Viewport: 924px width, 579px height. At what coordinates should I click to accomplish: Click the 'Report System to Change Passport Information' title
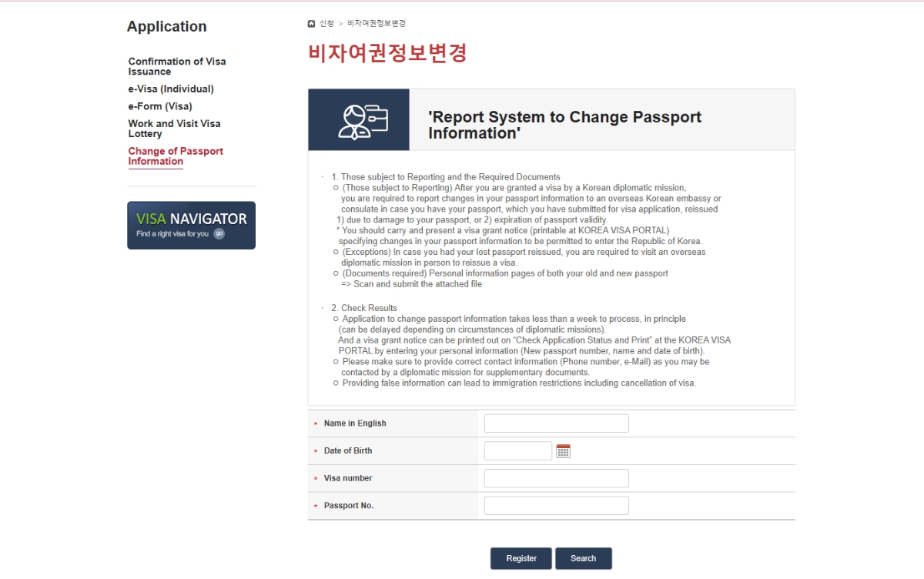[564, 126]
